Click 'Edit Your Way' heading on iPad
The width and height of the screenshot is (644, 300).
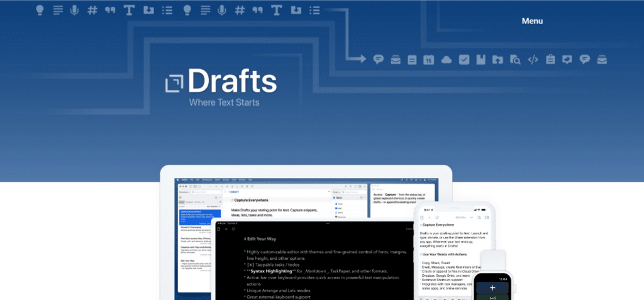tap(260, 239)
